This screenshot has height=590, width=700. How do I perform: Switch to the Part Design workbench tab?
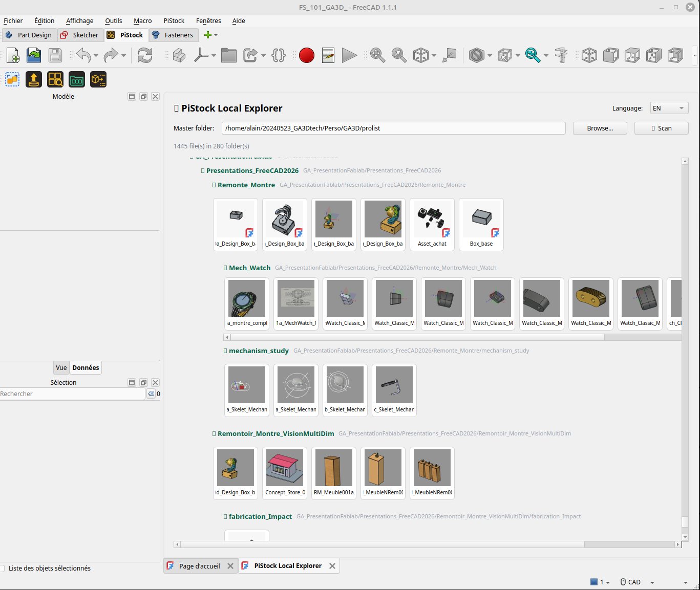tap(29, 35)
